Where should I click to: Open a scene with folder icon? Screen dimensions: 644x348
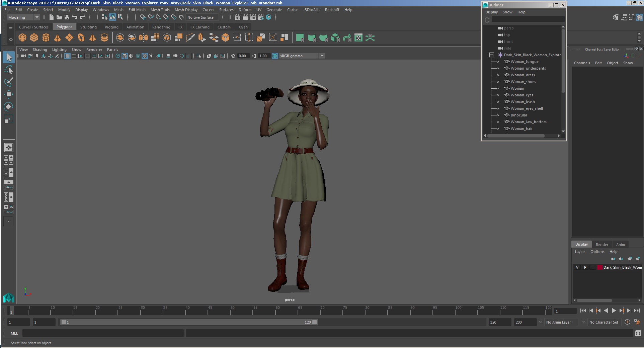(59, 17)
